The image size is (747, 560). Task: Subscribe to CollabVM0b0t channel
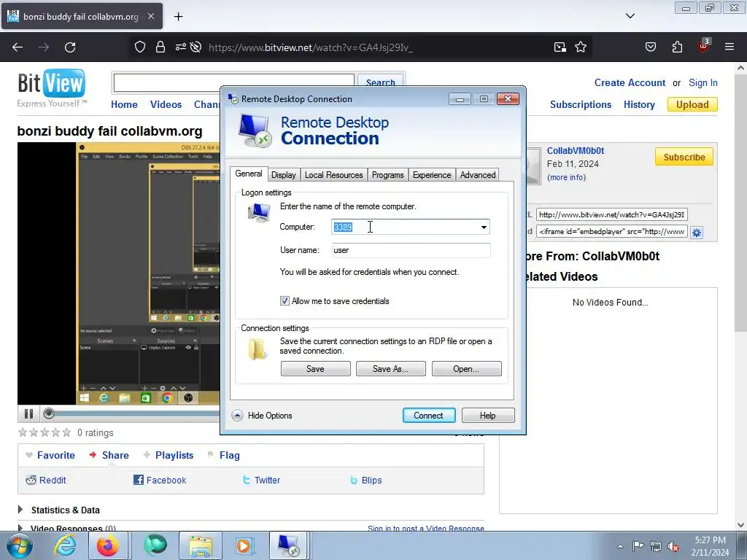coord(684,157)
